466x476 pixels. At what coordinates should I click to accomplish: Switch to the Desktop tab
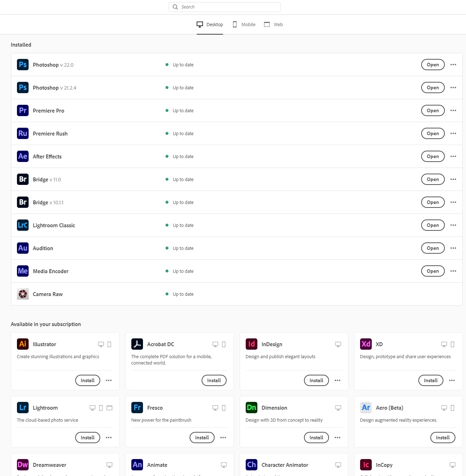(210, 24)
